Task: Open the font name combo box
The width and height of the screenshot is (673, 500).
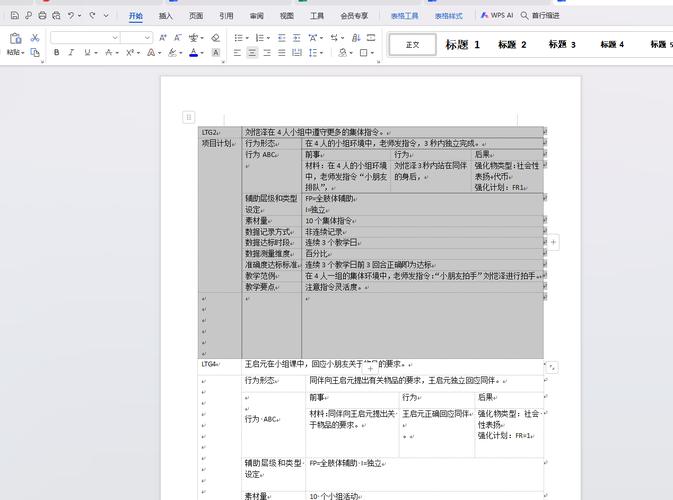Action: tap(85, 38)
